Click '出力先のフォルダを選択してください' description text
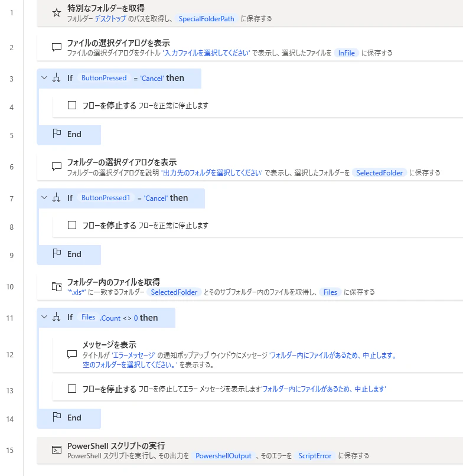463x476 pixels. [212, 172]
